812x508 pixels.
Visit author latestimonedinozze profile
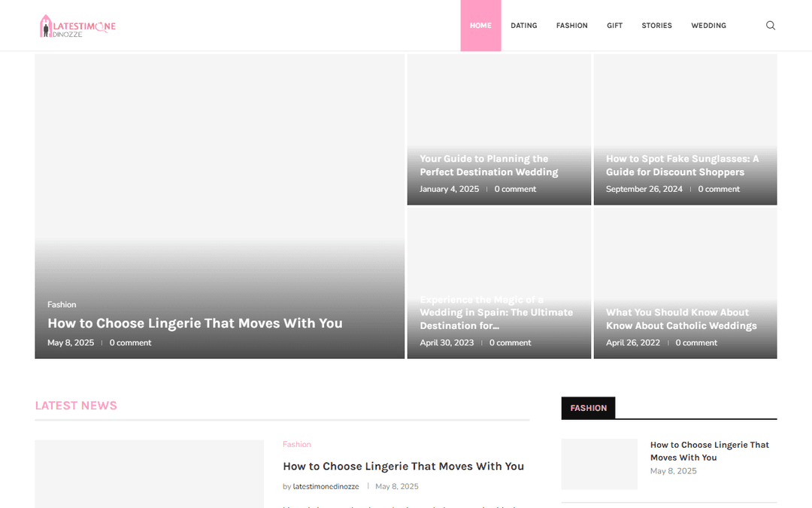click(x=326, y=486)
